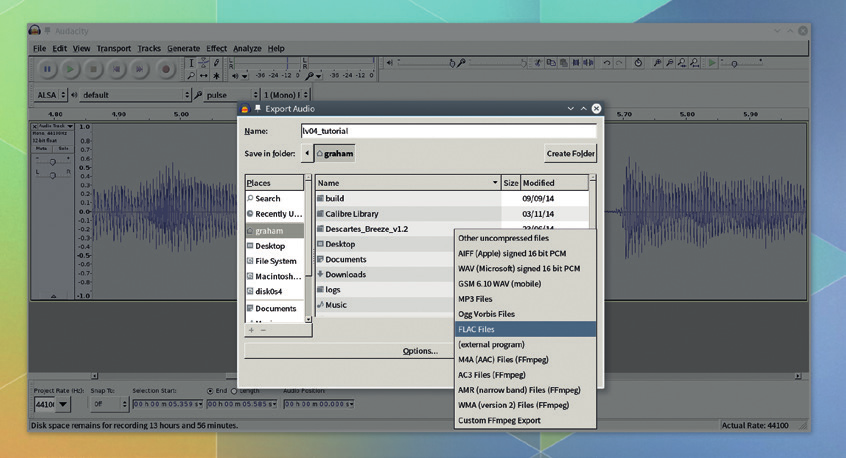Click the red Record button
Viewport: 846px width, 458px height.
click(x=166, y=69)
